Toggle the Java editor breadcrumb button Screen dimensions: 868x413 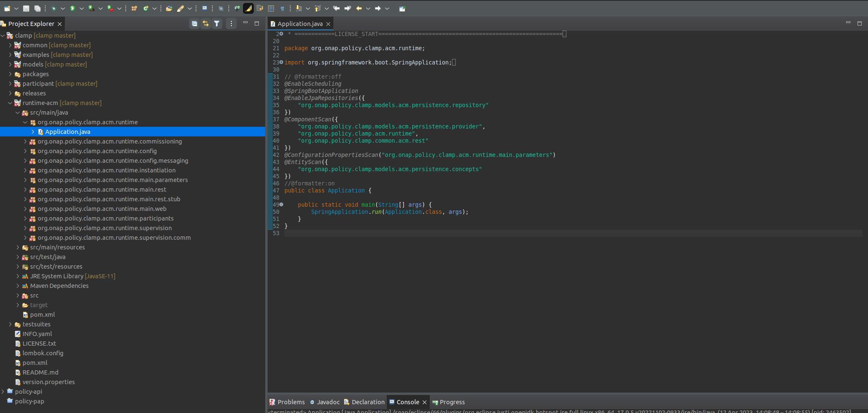(x=237, y=8)
